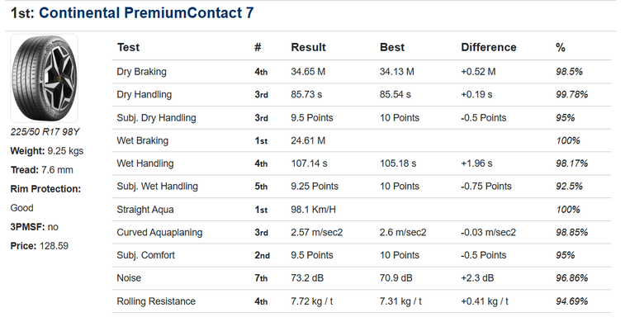Select the Curved Aquaplaning row label
Screen dimensions: 644x322
pyautogui.click(x=159, y=233)
